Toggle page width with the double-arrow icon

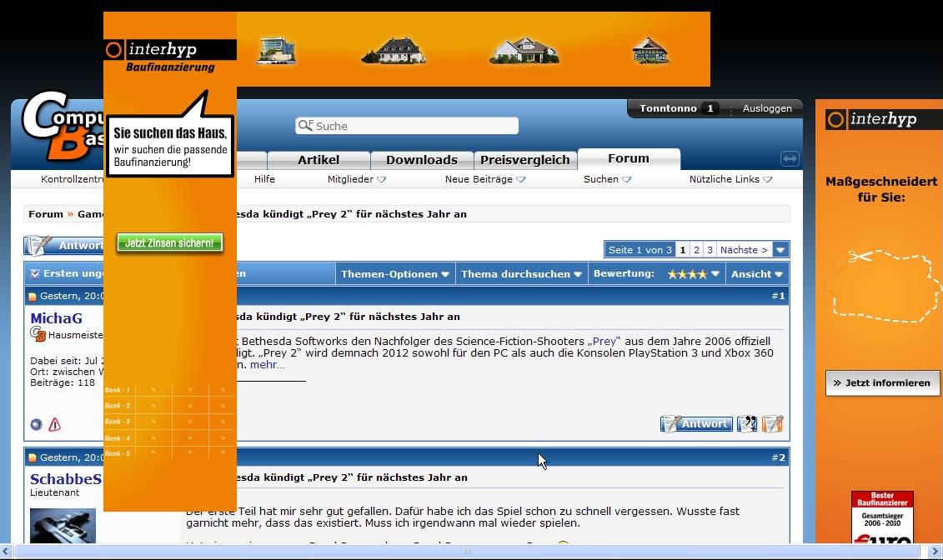coord(790,158)
